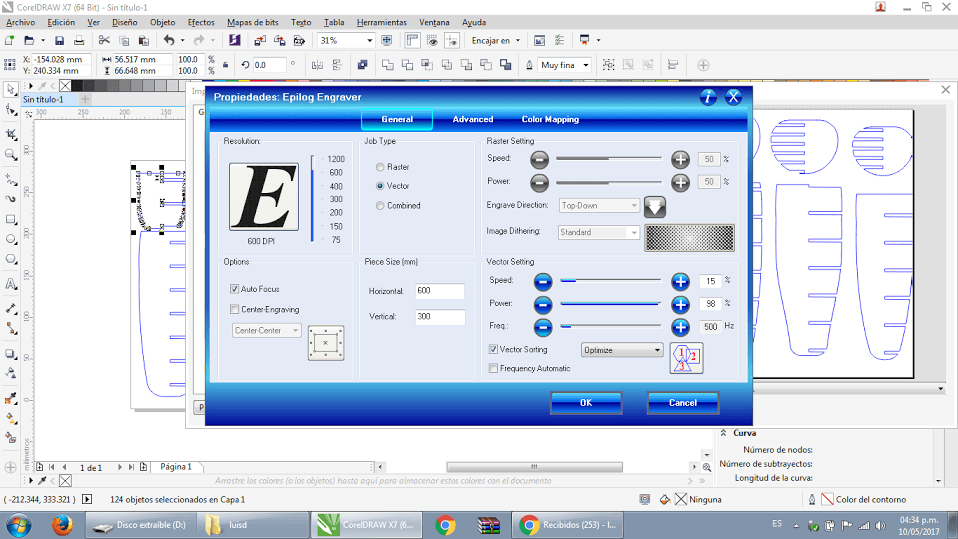Open the zoom level 31% dropdown
The image size is (958, 539).
(370, 40)
